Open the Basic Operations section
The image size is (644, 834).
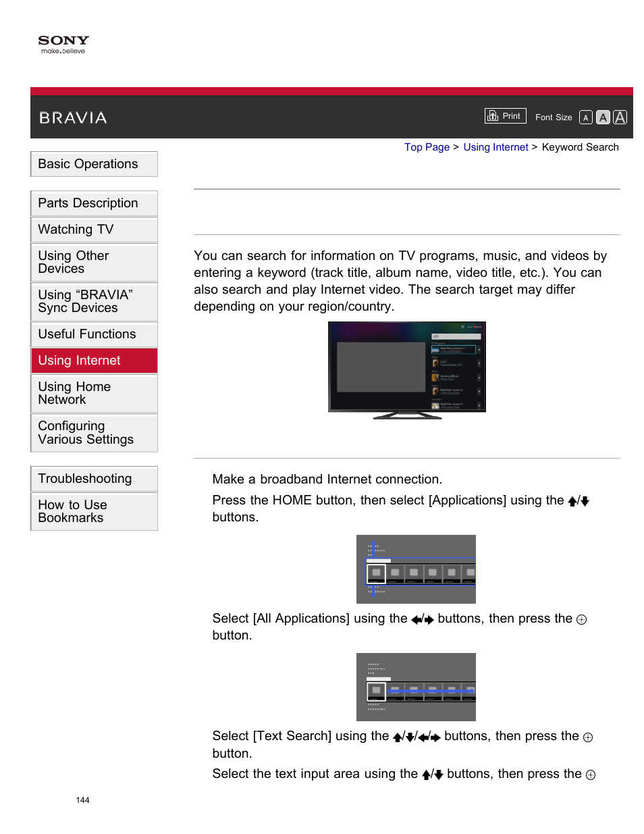(94, 164)
